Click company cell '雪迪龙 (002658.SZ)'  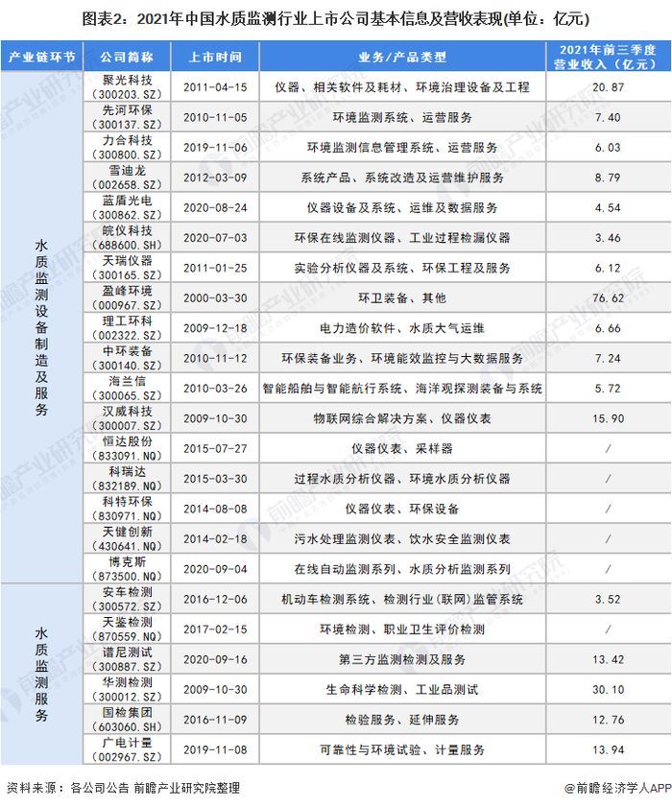127,178
